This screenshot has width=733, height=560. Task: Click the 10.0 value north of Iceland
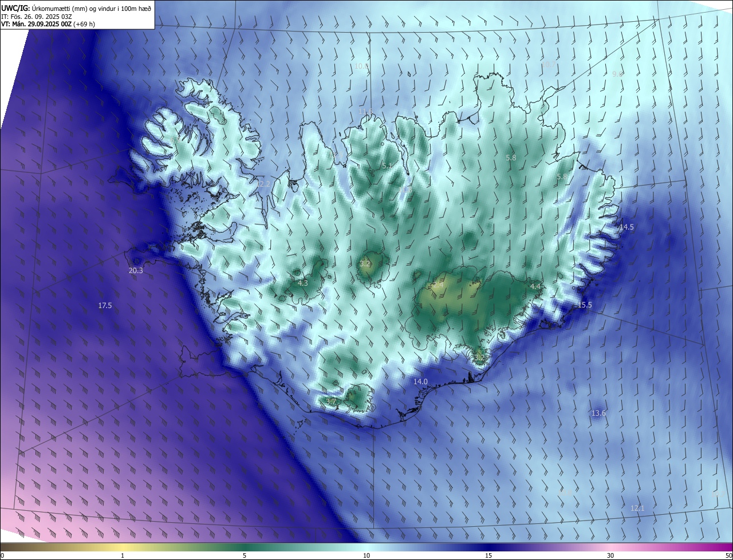click(x=361, y=66)
